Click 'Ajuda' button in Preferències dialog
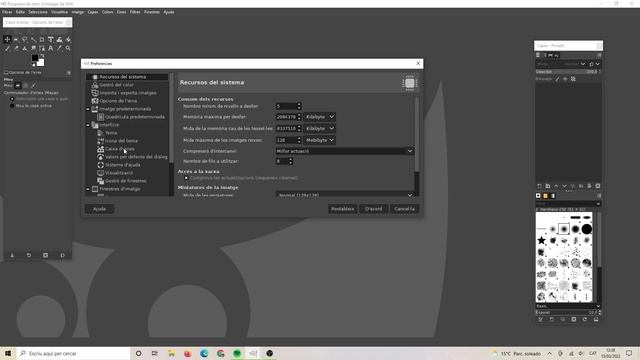 coord(100,209)
